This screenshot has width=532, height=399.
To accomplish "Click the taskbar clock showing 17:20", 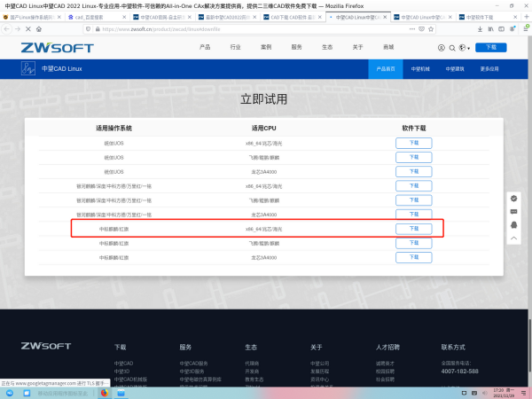I will coord(504,393).
